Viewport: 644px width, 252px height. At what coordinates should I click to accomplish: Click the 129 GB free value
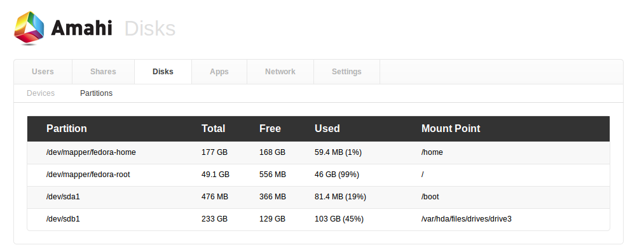click(272, 219)
